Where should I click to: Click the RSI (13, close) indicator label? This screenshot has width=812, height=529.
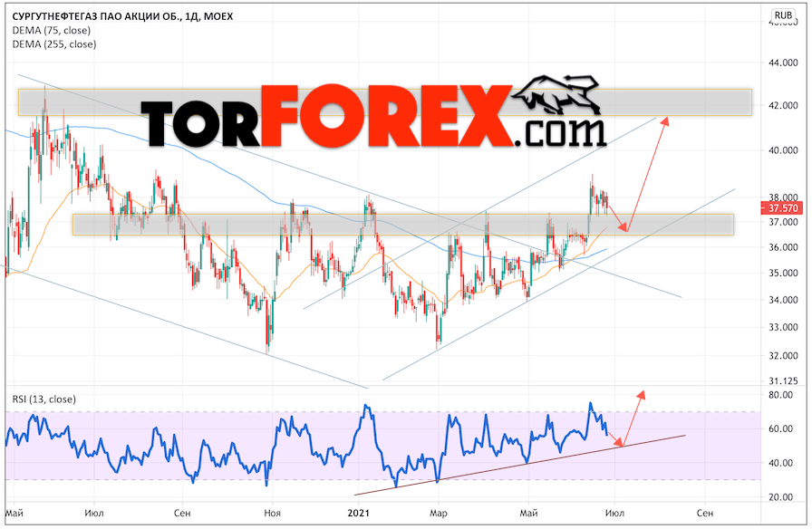pos(44,399)
